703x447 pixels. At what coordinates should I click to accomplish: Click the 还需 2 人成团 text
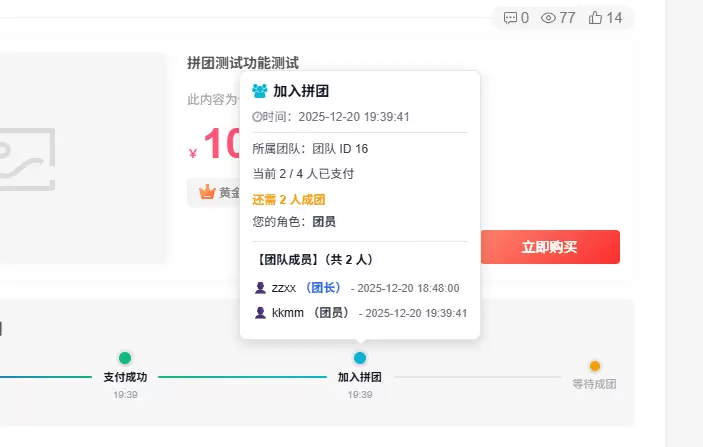click(289, 200)
